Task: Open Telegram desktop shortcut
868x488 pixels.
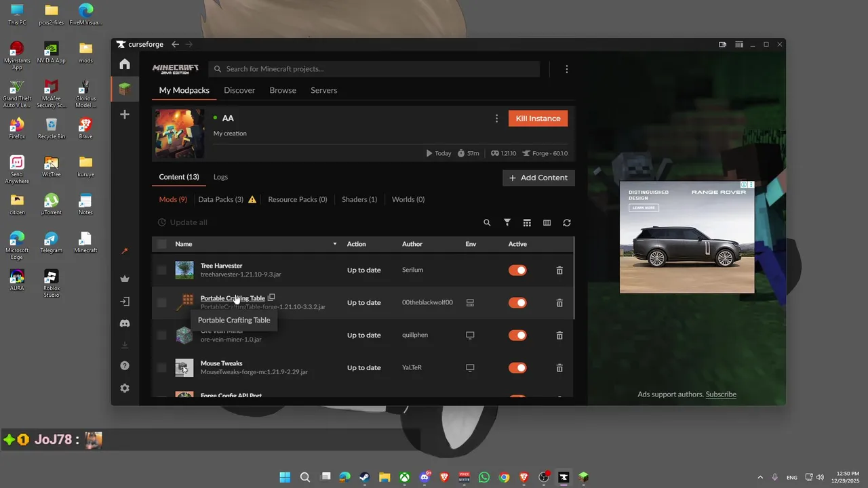Action: pyautogui.click(x=51, y=243)
